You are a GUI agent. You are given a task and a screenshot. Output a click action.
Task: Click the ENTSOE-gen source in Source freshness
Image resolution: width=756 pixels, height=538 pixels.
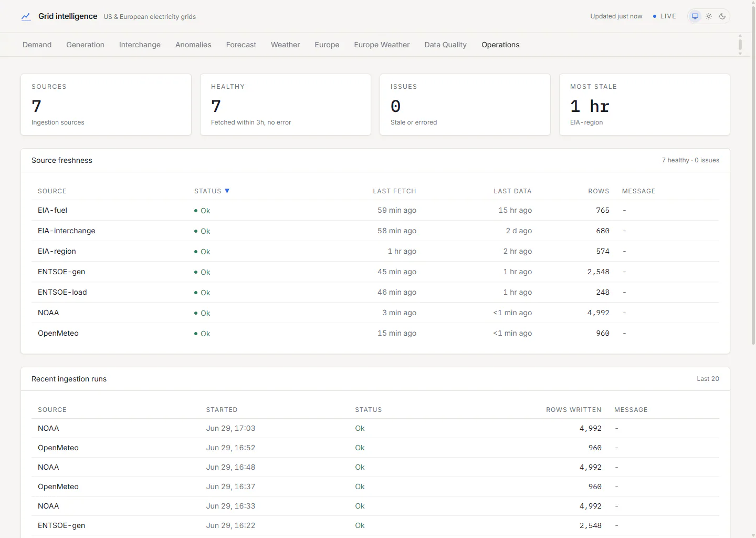(x=61, y=272)
